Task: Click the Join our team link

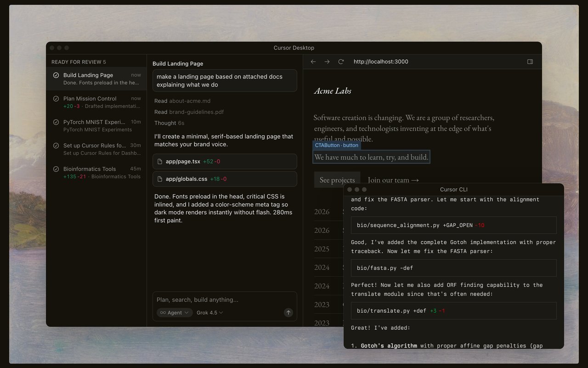Action: click(393, 180)
